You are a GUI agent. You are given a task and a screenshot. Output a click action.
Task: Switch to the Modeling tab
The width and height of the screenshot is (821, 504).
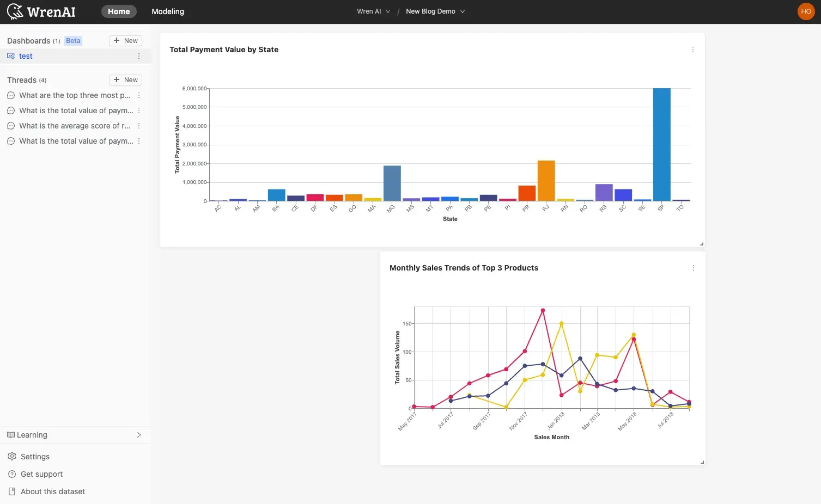[x=168, y=11]
